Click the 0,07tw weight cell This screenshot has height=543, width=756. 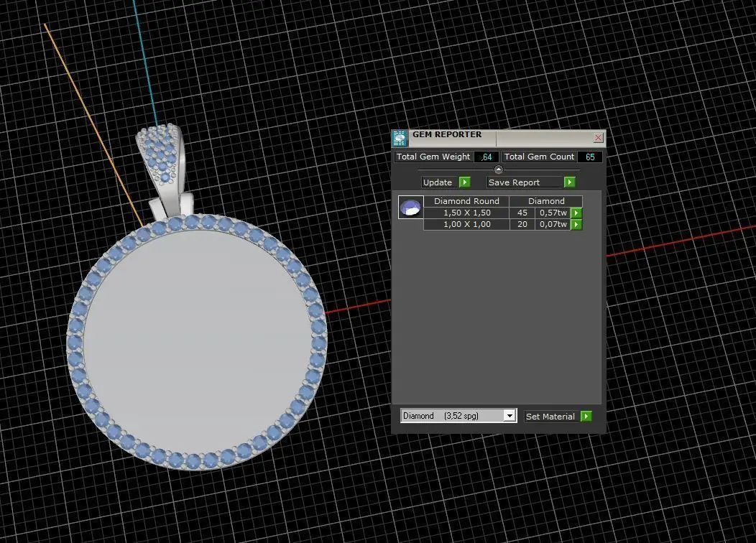coord(553,224)
